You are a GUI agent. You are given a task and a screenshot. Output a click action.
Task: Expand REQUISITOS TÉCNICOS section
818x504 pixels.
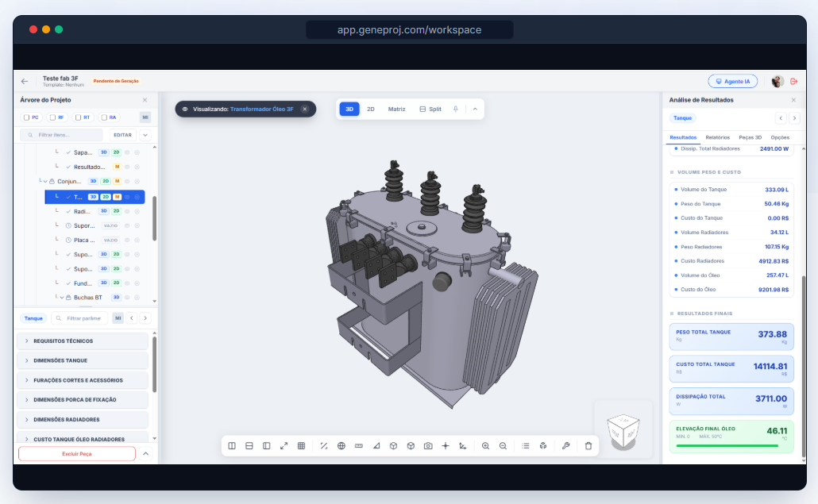[x=83, y=340]
